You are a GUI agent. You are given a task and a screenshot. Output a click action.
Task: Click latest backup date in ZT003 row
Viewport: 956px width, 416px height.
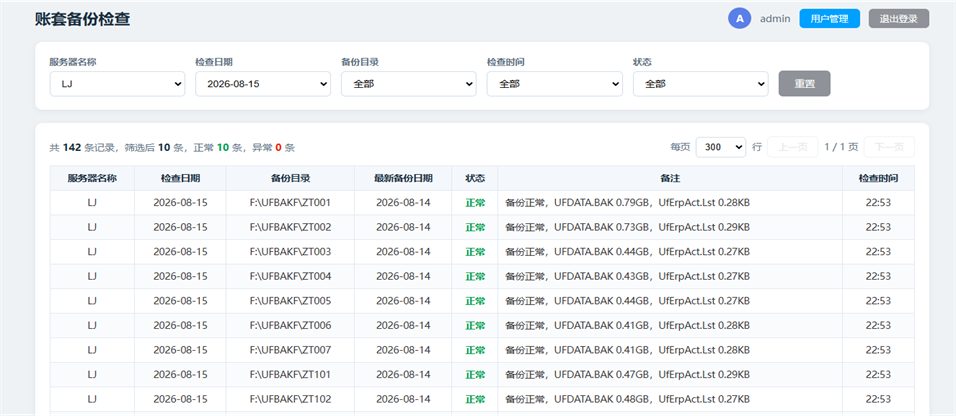point(403,251)
